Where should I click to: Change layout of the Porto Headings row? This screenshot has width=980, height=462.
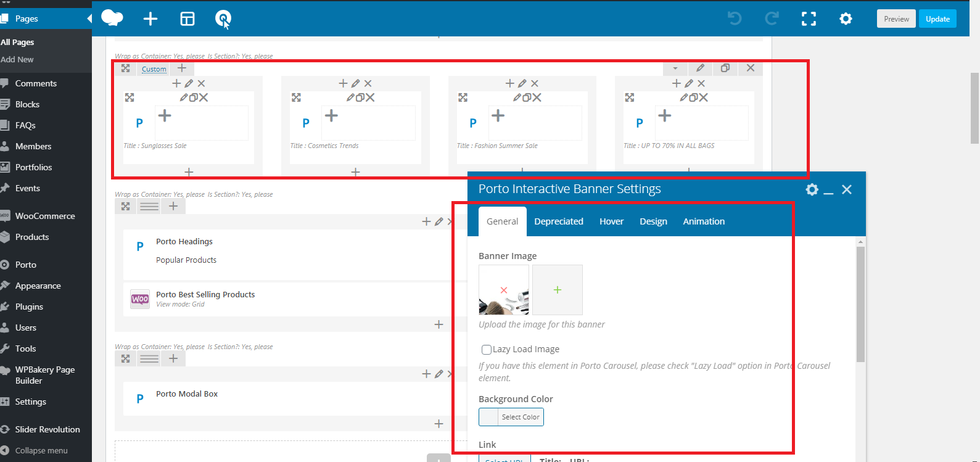pos(149,206)
